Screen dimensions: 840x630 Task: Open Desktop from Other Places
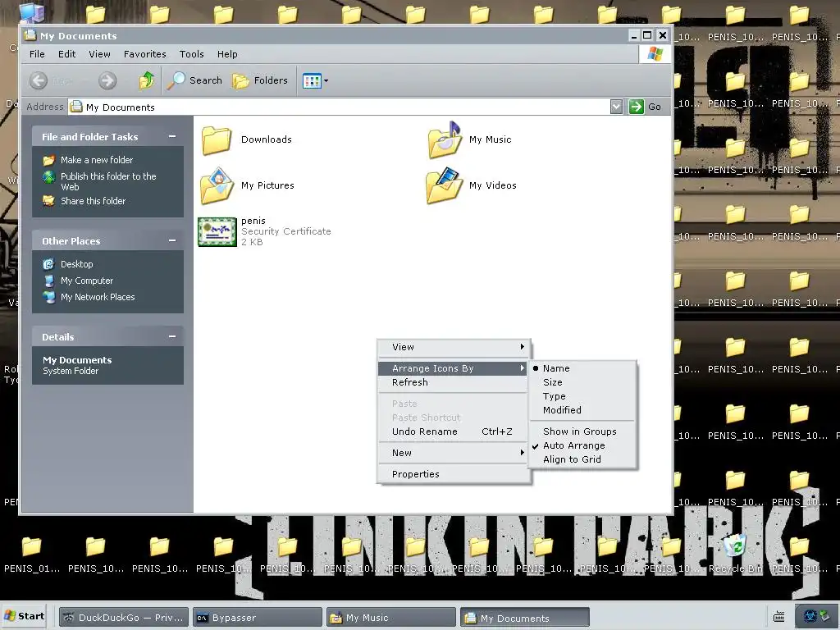tap(76, 264)
